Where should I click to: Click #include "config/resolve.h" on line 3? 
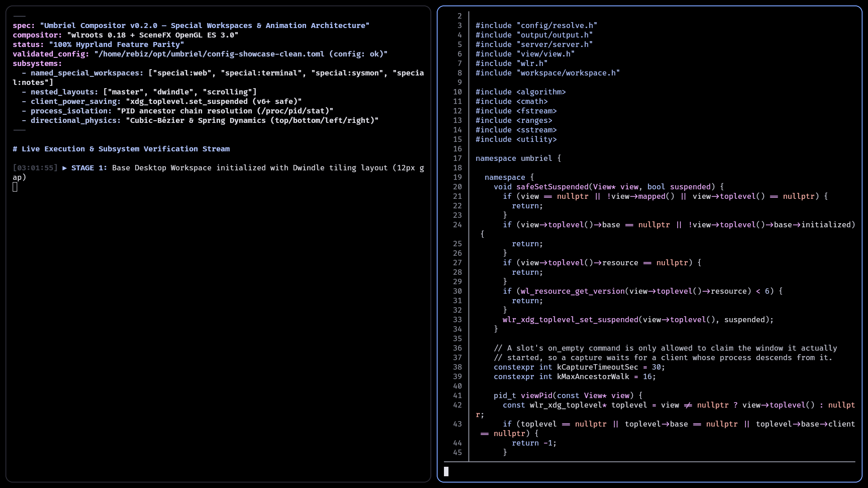[x=536, y=26]
